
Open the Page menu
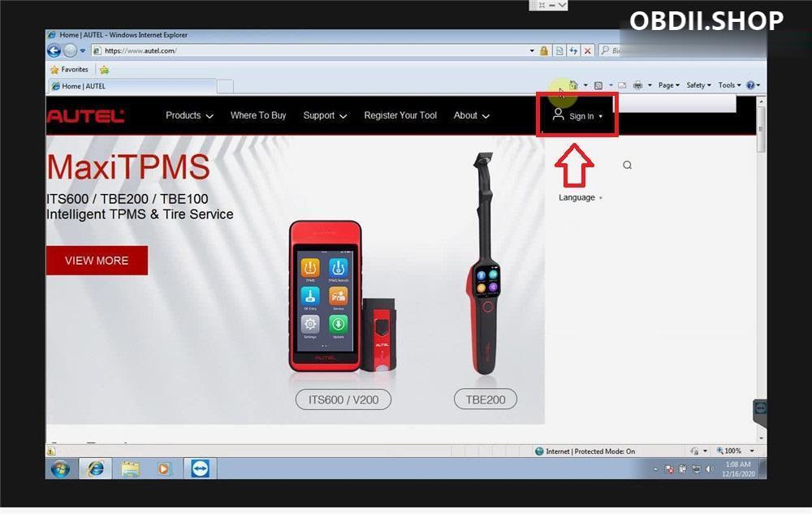[668, 85]
